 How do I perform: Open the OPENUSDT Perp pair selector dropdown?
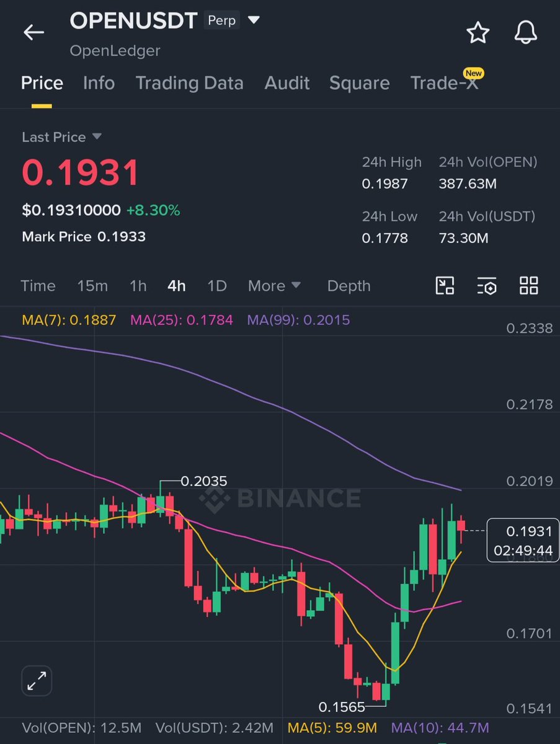[x=254, y=20]
